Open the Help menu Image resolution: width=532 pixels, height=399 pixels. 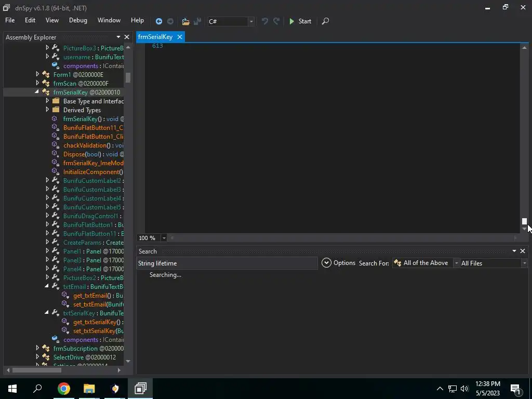[137, 20]
